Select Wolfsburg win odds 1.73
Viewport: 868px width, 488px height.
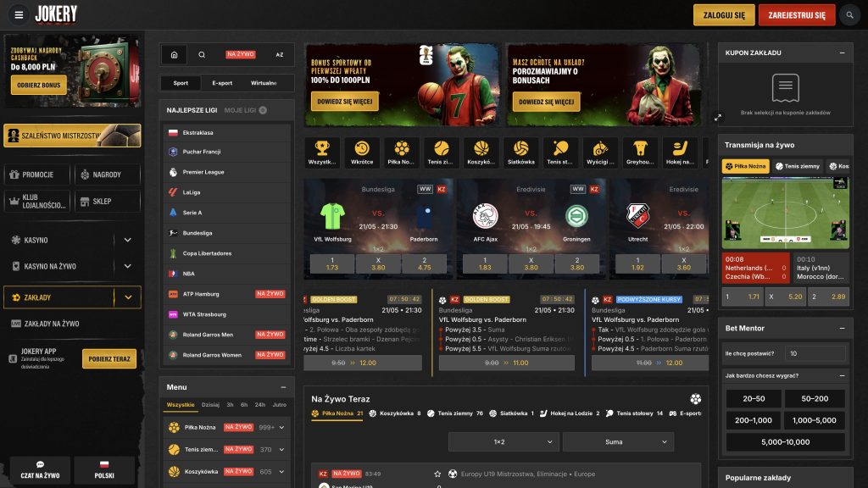[x=332, y=264]
